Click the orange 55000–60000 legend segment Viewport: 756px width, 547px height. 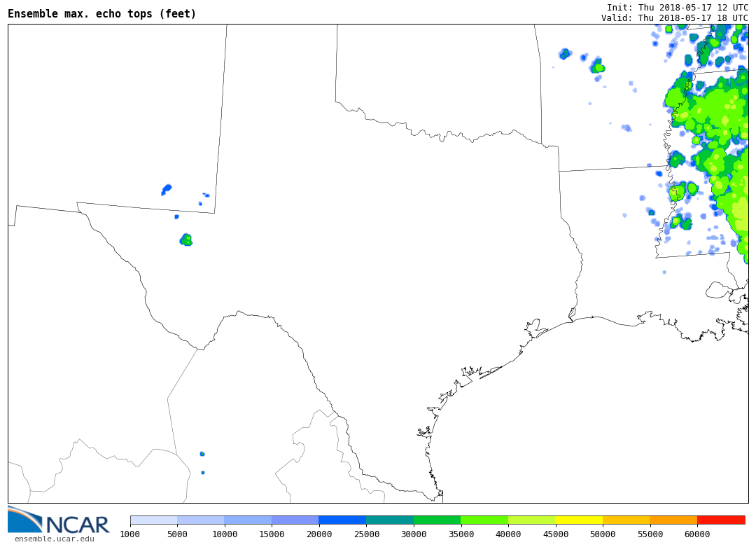click(x=673, y=520)
